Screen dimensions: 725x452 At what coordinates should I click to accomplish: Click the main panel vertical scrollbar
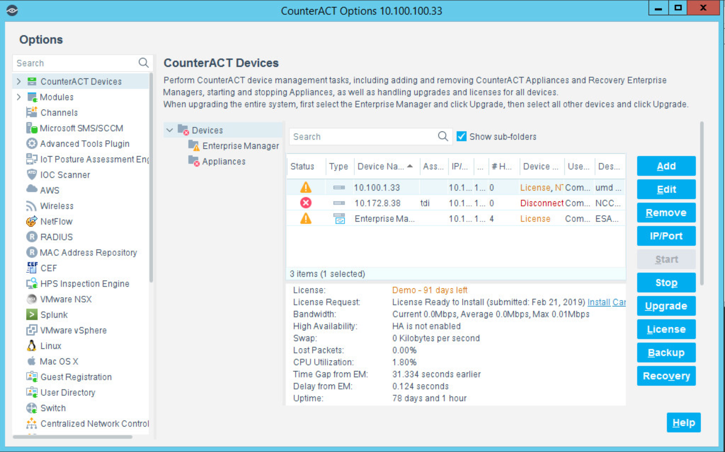tap(702, 203)
